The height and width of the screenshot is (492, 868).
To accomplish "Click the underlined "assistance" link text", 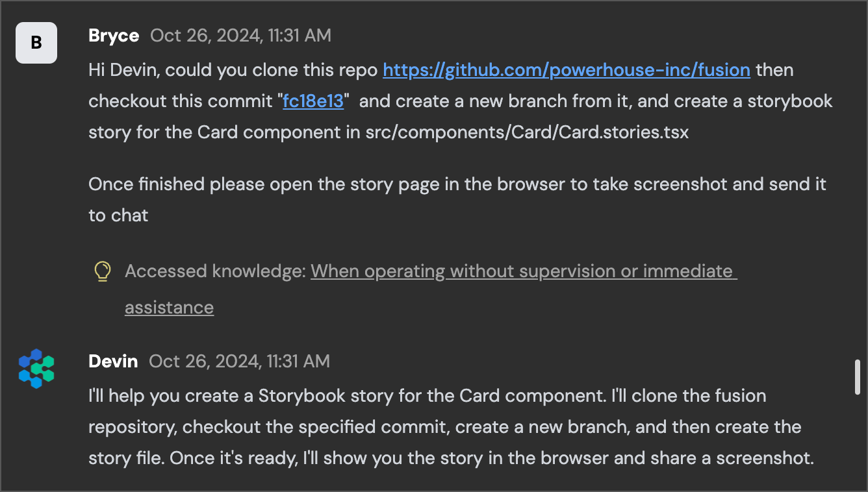I will (x=169, y=307).
